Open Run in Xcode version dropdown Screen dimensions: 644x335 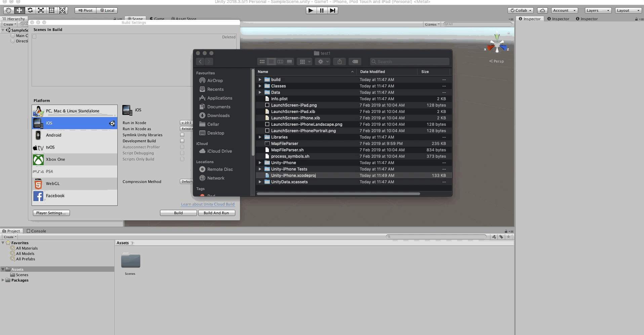tap(187, 123)
